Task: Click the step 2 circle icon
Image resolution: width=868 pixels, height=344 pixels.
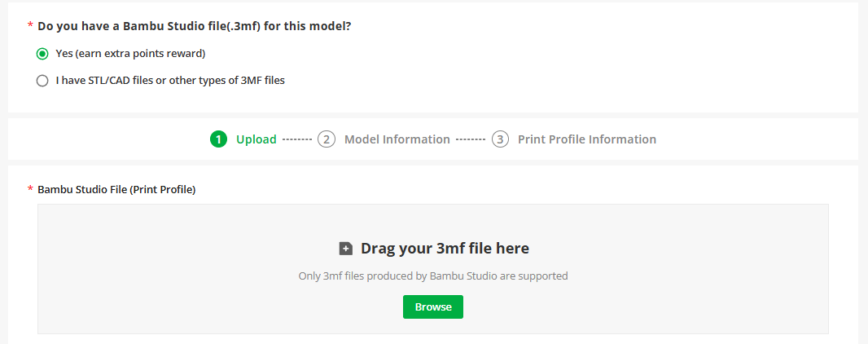Action: pyautogui.click(x=327, y=139)
